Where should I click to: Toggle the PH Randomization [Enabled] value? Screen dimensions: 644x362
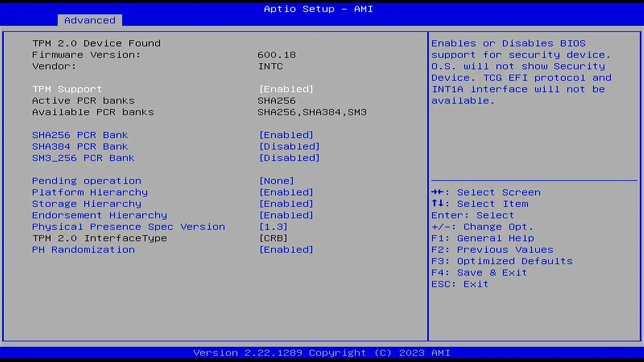(x=286, y=250)
